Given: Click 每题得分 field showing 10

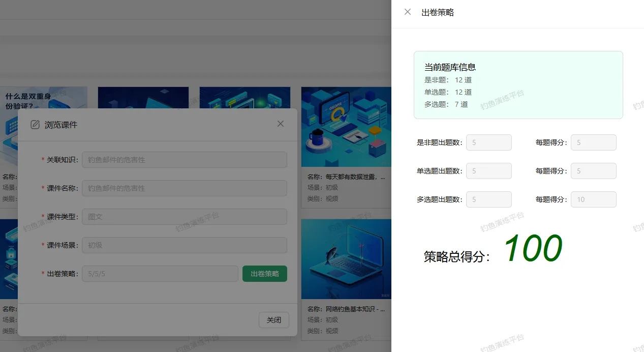Looking at the screenshot, I should pyautogui.click(x=593, y=199).
